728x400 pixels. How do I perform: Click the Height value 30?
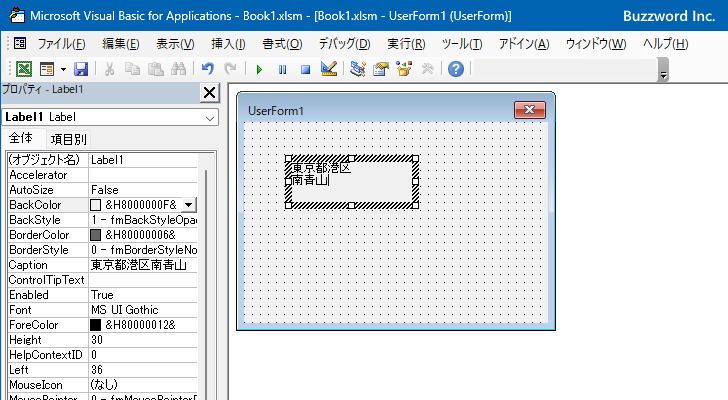click(143, 340)
